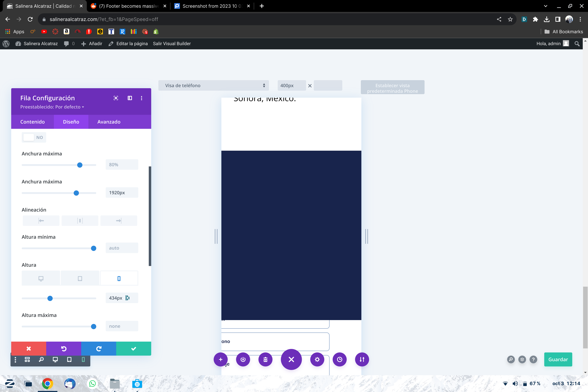Viewport: 588px width, 392px height.
Task: Open wireframe view icon in builder toolbar
Action: pos(27,359)
